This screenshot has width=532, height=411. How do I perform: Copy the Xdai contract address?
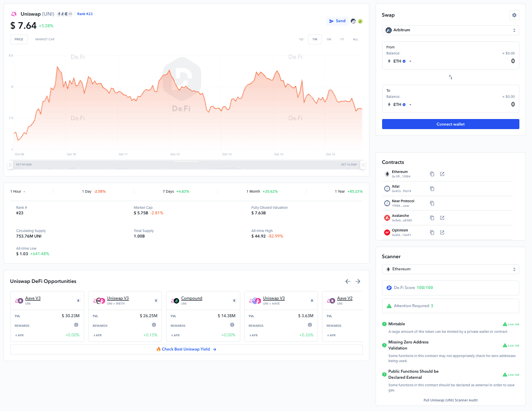(x=432, y=189)
